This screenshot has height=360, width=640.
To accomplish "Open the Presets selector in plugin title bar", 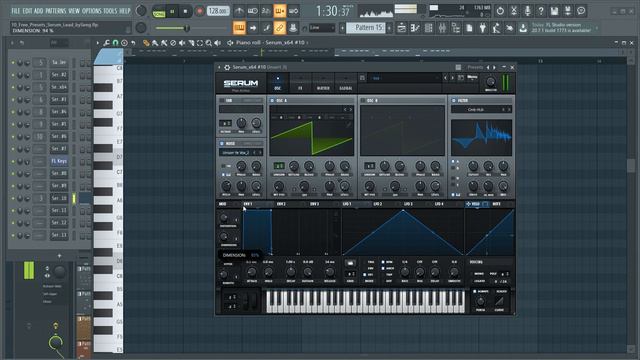I will [475, 67].
